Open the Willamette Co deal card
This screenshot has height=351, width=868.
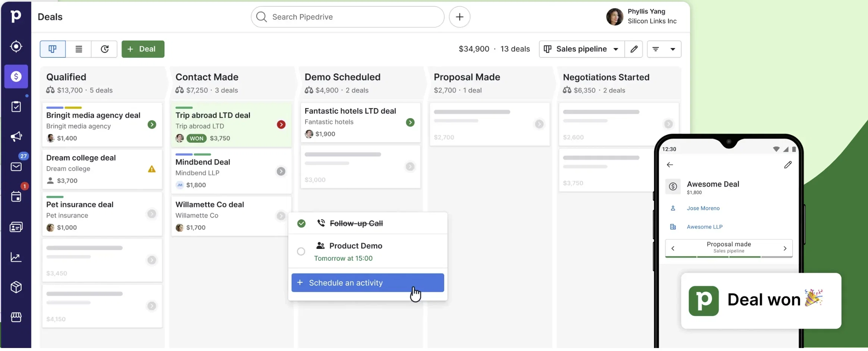(x=231, y=216)
